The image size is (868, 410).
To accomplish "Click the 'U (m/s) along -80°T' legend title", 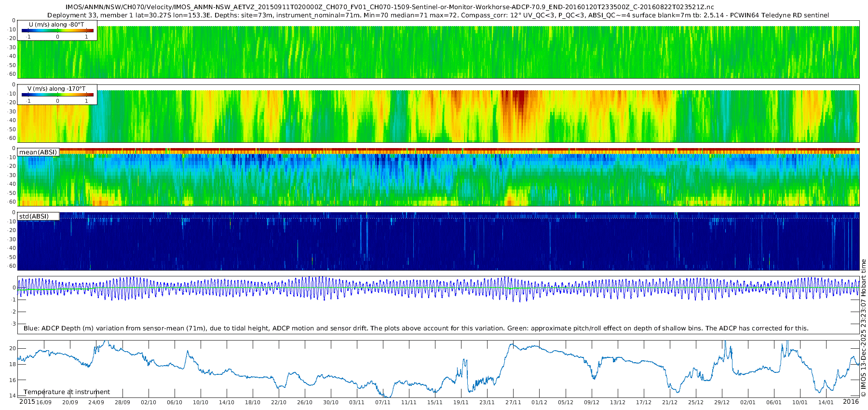I will (x=56, y=25).
